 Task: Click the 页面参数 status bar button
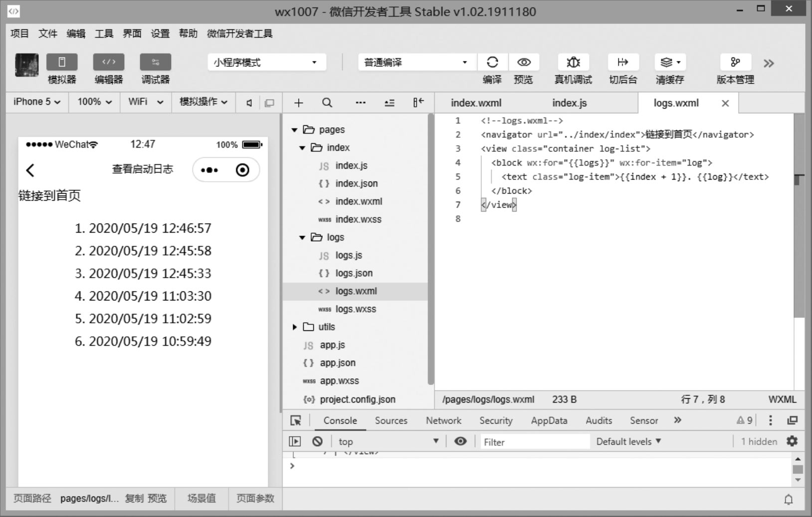coord(255,499)
